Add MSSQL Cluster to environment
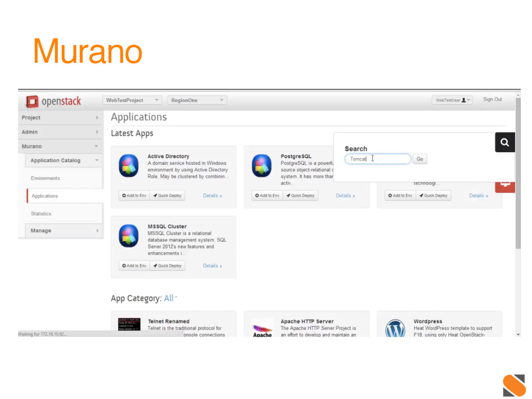This screenshot has width=532, height=399. pyautogui.click(x=135, y=265)
